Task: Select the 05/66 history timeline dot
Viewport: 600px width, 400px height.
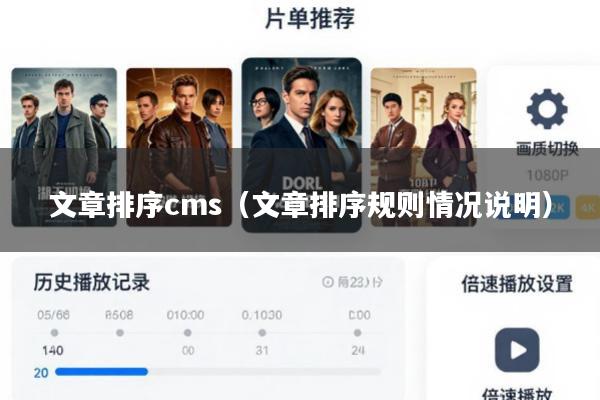Action: 54,333
